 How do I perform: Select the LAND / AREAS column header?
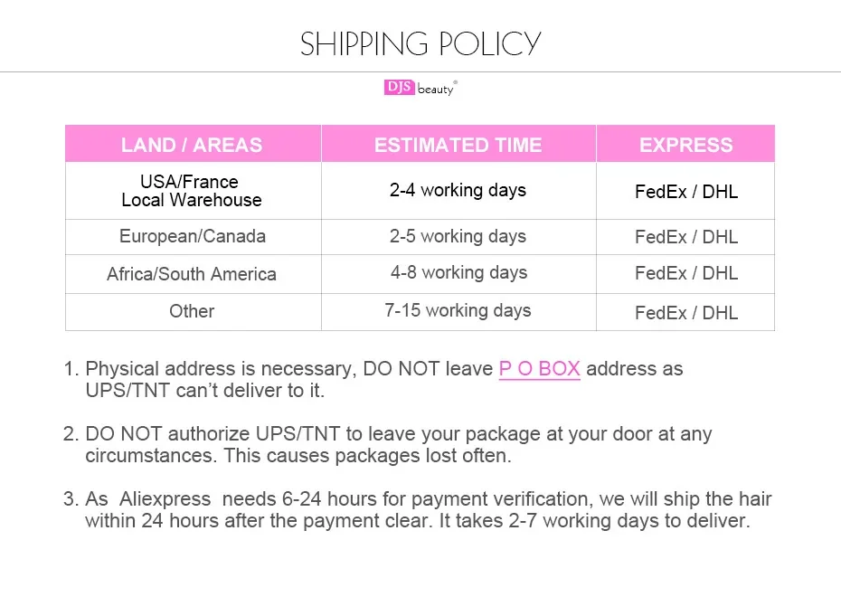(x=192, y=145)
